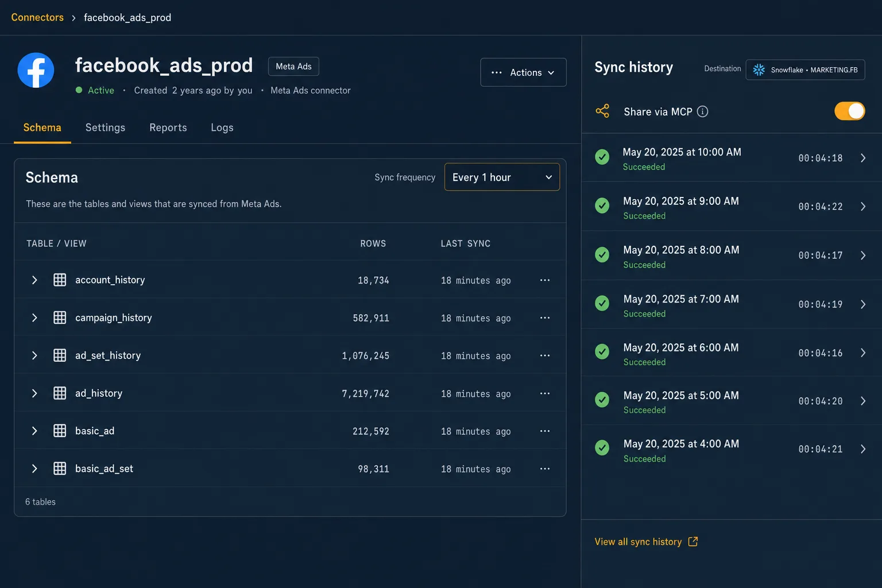This screenshot has width=882, height=588.
Task: Open more options for ad_history row
Action: (545, 393)
